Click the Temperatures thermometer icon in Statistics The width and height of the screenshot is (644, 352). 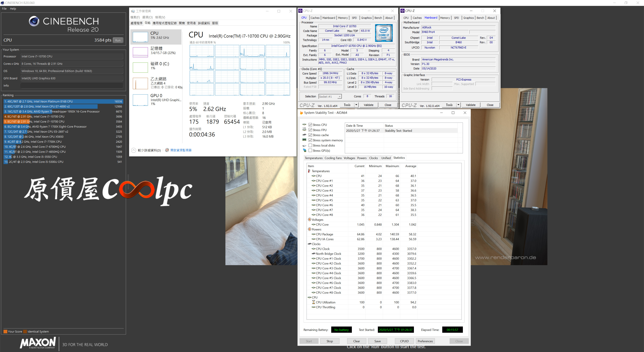309,171
